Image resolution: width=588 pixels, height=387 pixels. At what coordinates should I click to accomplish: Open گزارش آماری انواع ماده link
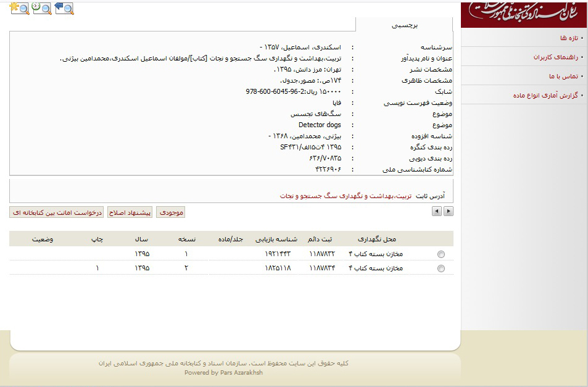[x=545, y=95]
